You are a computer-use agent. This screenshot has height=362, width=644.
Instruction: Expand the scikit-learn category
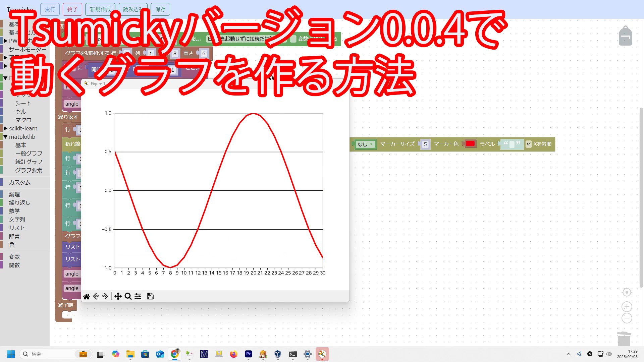(5, 128)
